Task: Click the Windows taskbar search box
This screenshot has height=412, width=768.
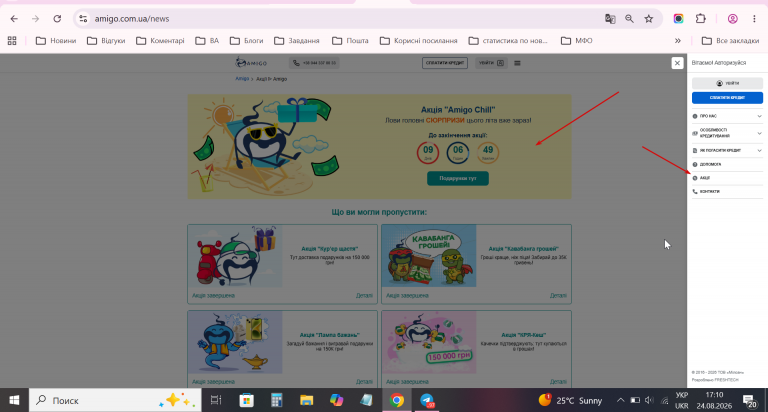Action: tap(115, 400)
